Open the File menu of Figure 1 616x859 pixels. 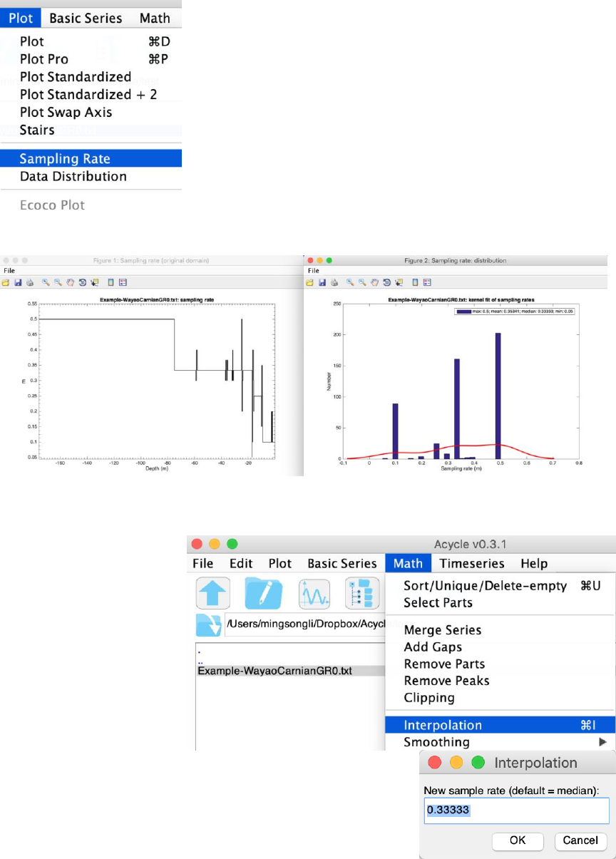coord(9,271)
